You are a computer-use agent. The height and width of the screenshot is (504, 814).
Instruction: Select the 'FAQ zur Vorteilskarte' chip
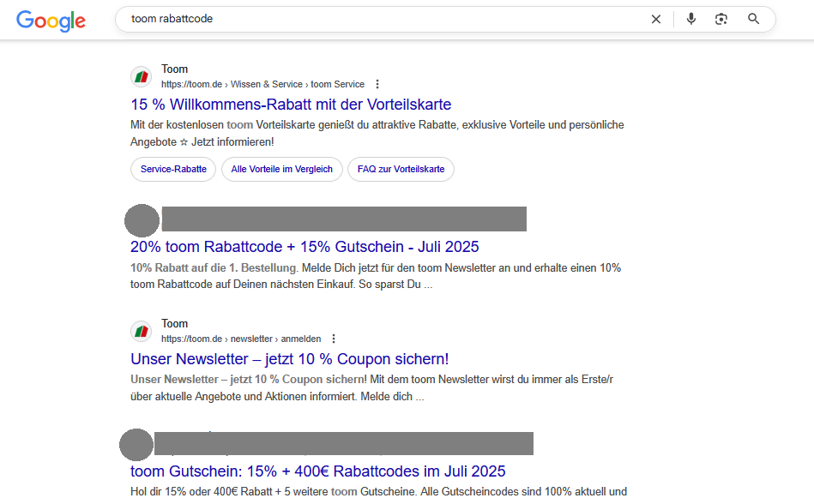[401, 170]
